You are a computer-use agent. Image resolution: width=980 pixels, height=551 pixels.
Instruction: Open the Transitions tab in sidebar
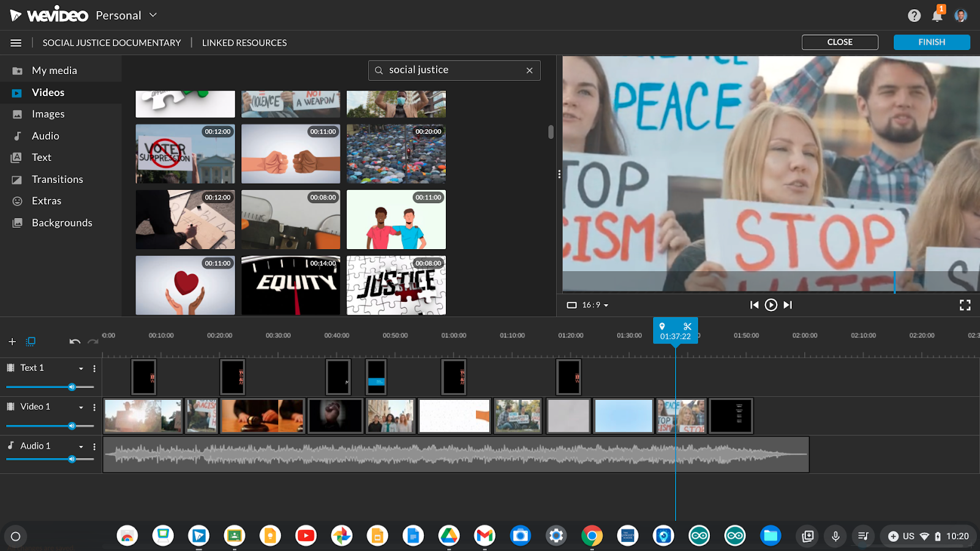click(57, 179)
